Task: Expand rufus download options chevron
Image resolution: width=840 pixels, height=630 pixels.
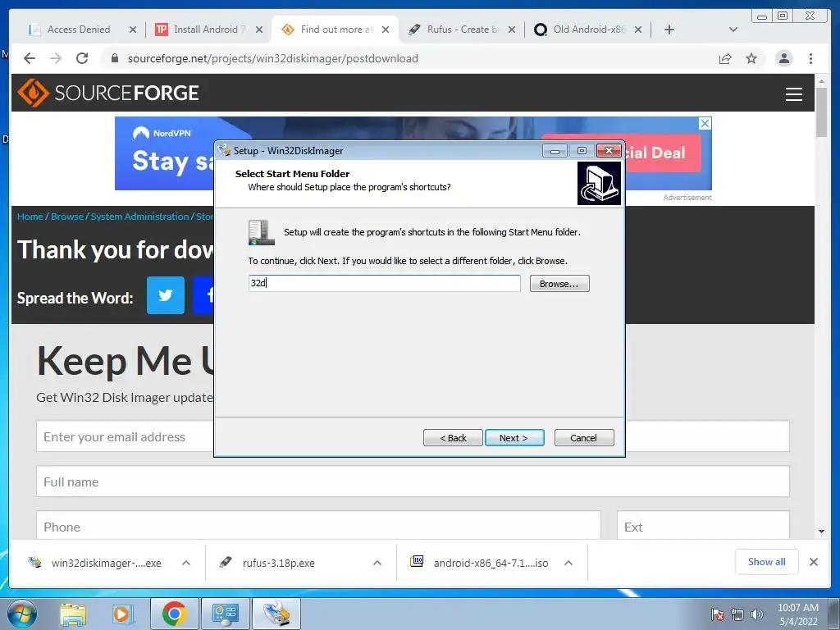Action: [377, 563]
